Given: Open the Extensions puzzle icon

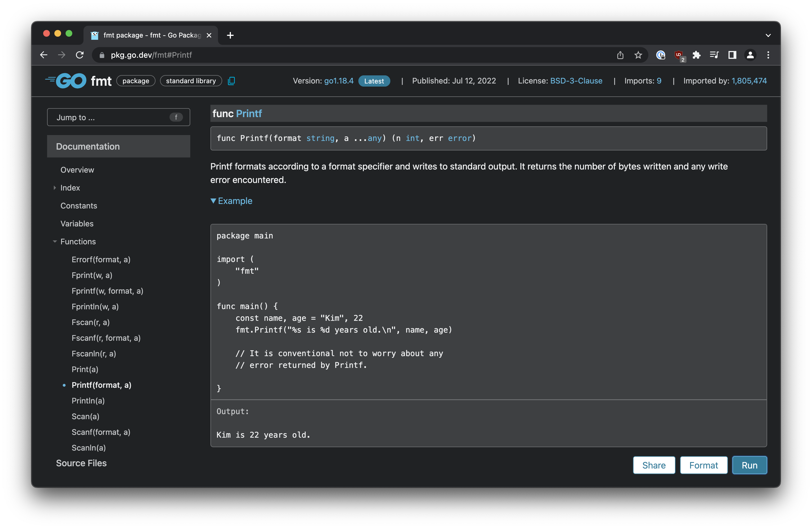Looking at the screenshot, I should click(696, 55).
